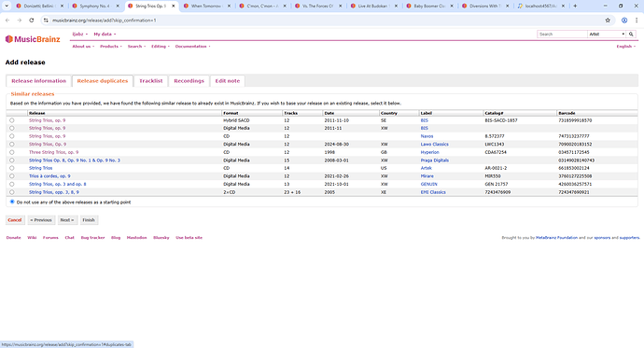Click barcode 034571172545
The width and height of the screenshot is (644, 348).
[574, 152]
